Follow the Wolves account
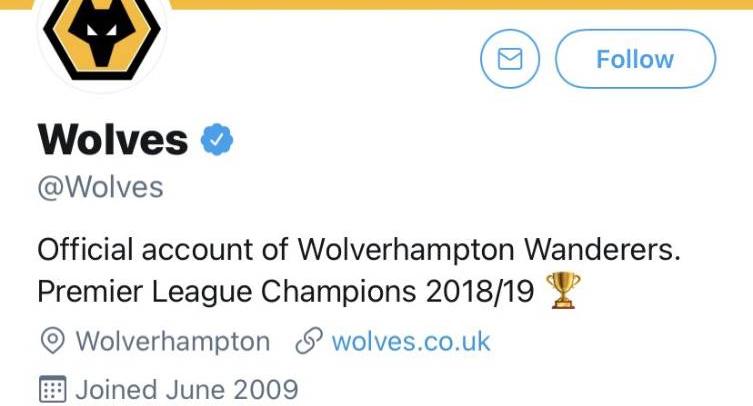This screenshot has height=406, width=753. pyautogui.click(x=635, y=59)
